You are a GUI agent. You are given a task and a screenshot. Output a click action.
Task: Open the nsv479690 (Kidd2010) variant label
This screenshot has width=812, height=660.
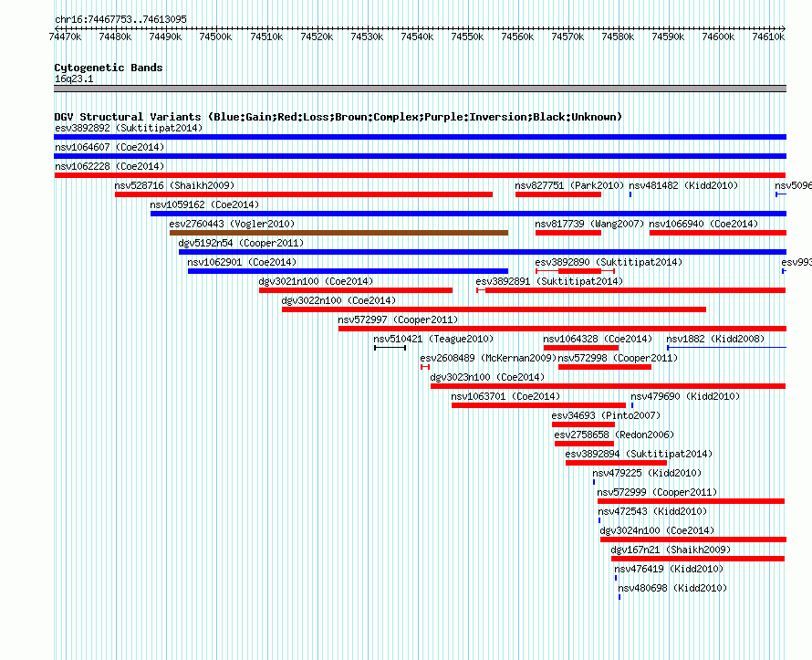pos(686,396)
